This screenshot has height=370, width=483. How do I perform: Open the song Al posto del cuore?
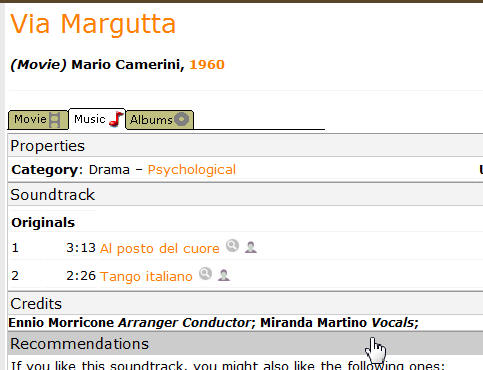(x=160, y=248)
